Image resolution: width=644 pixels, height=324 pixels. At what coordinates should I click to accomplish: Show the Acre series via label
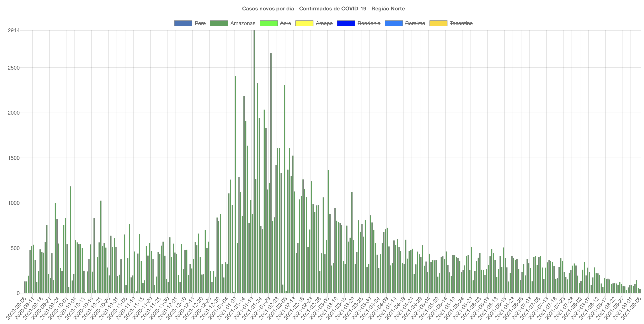point(285,23)
